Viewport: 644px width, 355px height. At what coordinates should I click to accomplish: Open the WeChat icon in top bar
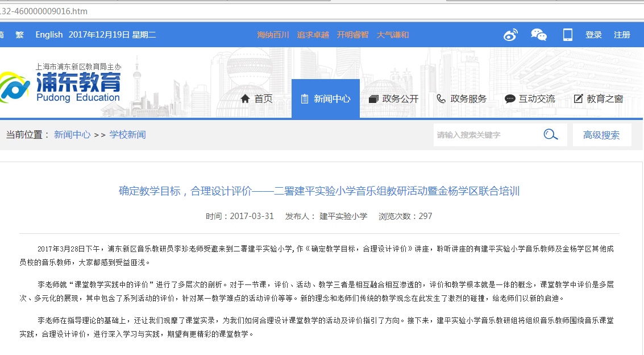538,35
